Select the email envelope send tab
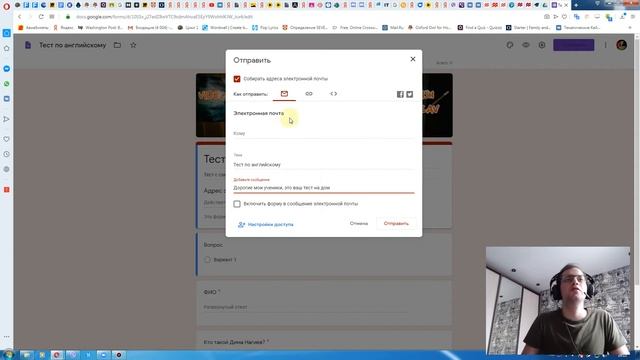Image resolution: width=640 pixels, height=360 pixels. pyautogui.click(x=284, y=94)
